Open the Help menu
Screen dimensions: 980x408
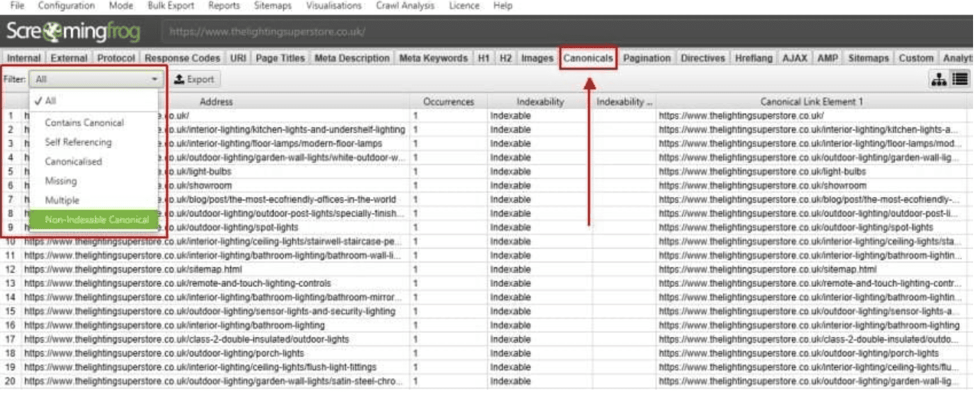click(x=503, y=6)
